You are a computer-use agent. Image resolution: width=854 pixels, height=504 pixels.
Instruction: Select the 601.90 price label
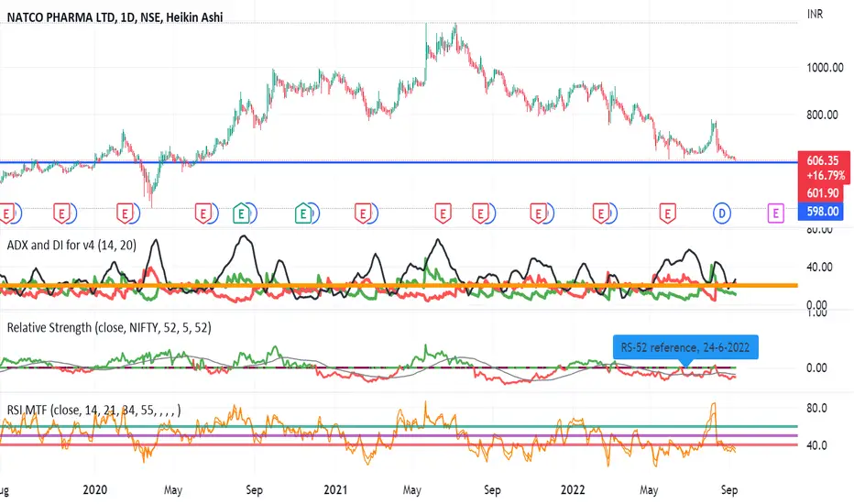point(823,192)
